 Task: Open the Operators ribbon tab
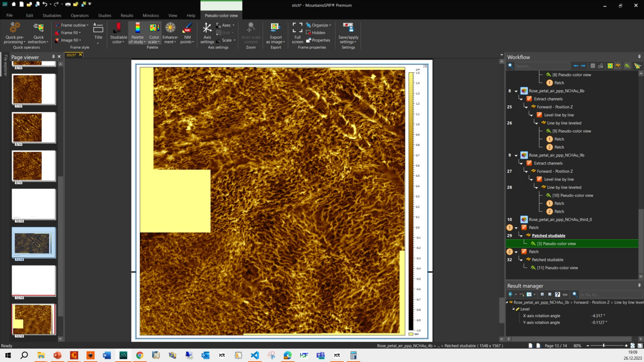pyautogui.click(x=80, y=15)
